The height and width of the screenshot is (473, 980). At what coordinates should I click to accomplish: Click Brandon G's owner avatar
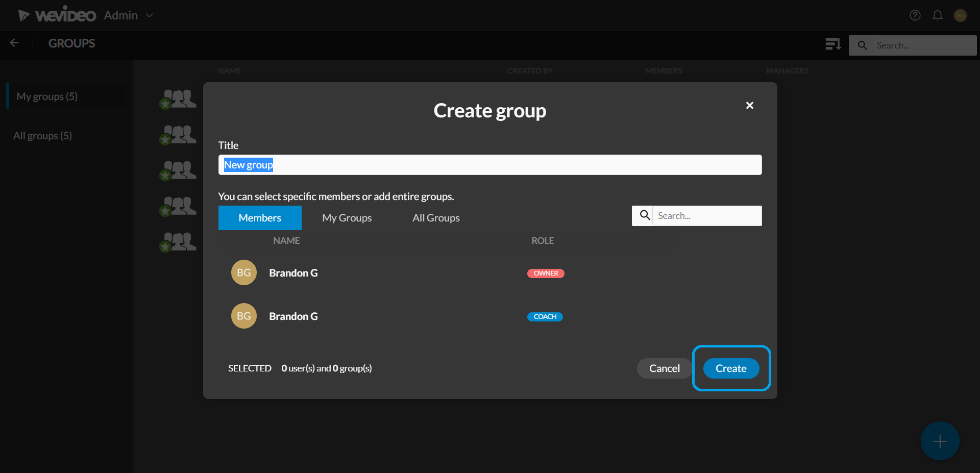tap(243, 272)
